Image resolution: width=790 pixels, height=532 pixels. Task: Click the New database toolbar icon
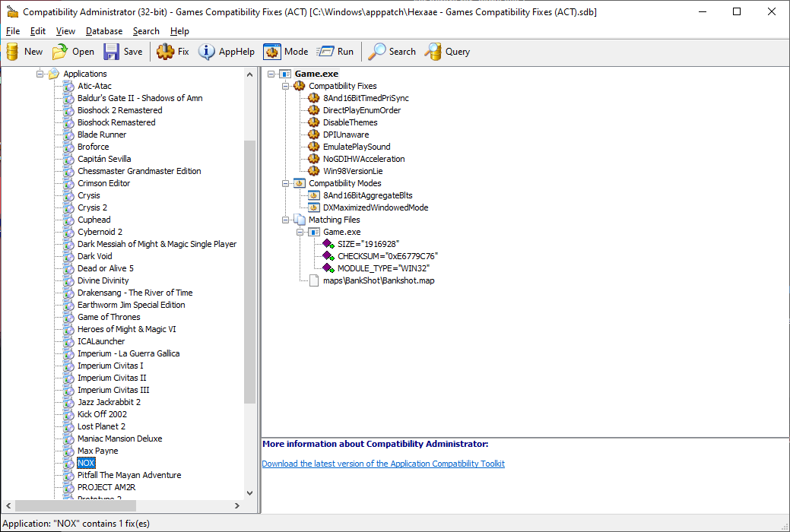[x=13, y=52]
